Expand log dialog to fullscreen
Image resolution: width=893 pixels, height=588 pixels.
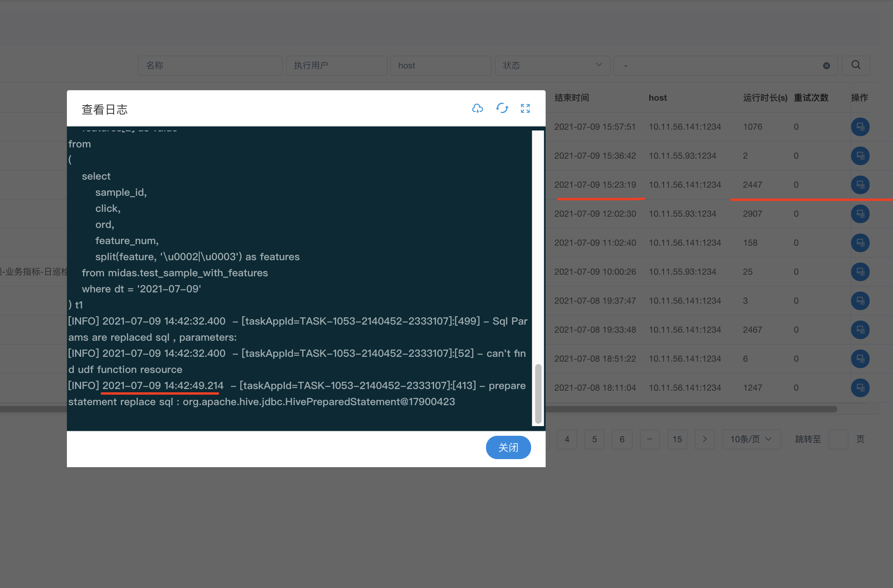coord(525,108)
